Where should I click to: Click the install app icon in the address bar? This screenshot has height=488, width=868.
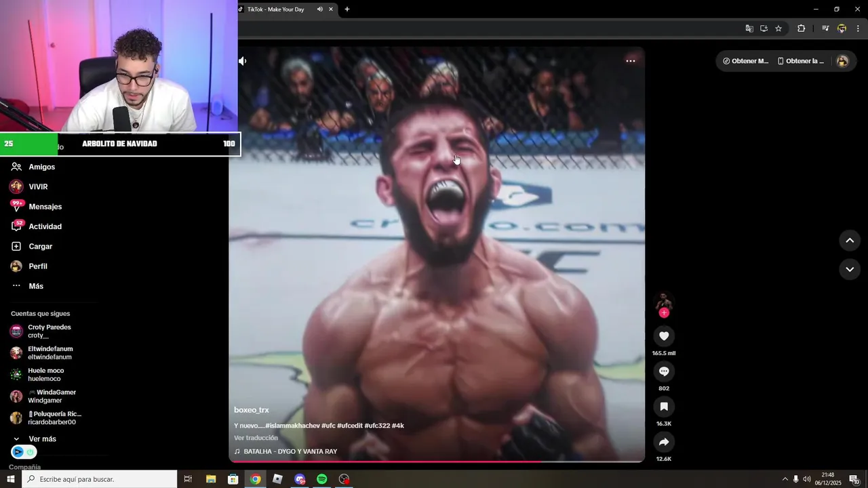click(764, 28)
